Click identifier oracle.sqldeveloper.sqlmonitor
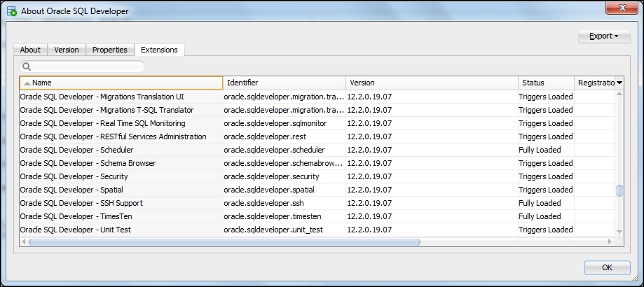644x287 pixels. 275,123
